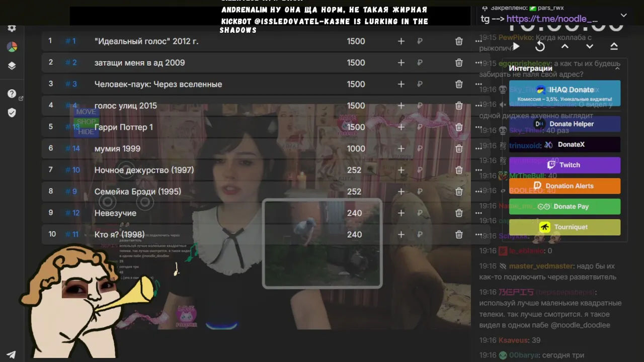Decrease timer with the down chevron
Viewport: 644px width, 362px height.
coord(590,46)
